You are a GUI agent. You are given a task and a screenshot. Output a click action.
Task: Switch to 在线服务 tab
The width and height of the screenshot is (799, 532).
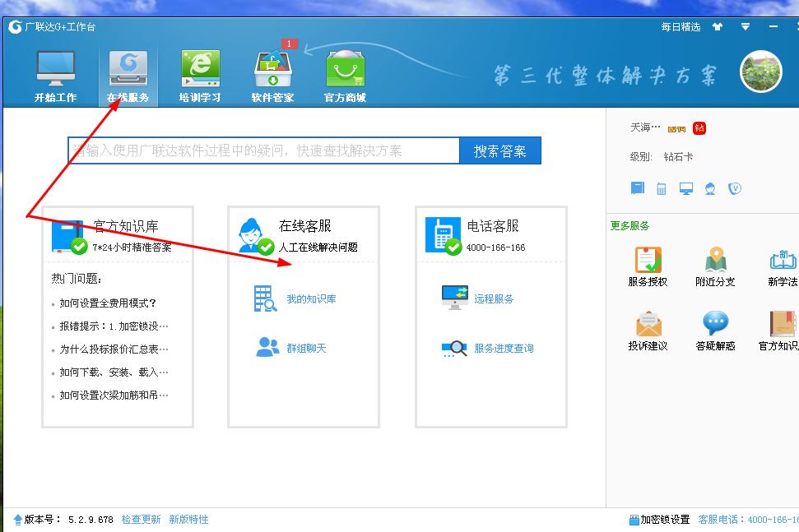pos(128,76)
